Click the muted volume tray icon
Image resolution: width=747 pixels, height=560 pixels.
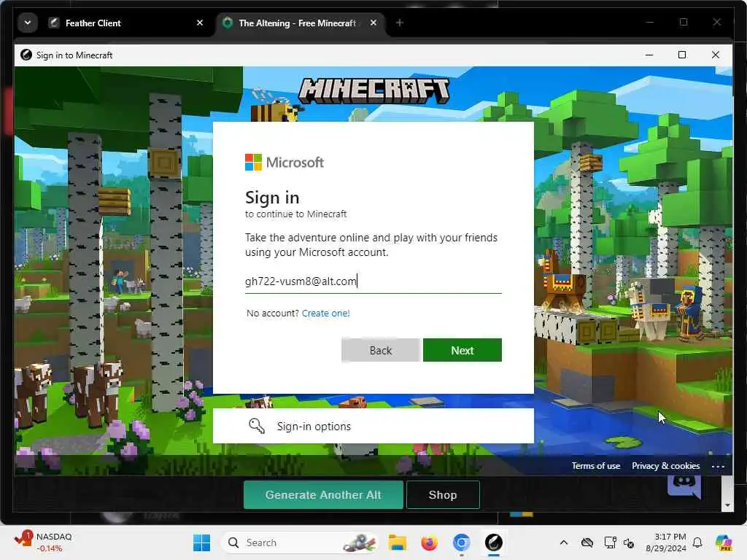pyautogui.click(x=629, y=542)
